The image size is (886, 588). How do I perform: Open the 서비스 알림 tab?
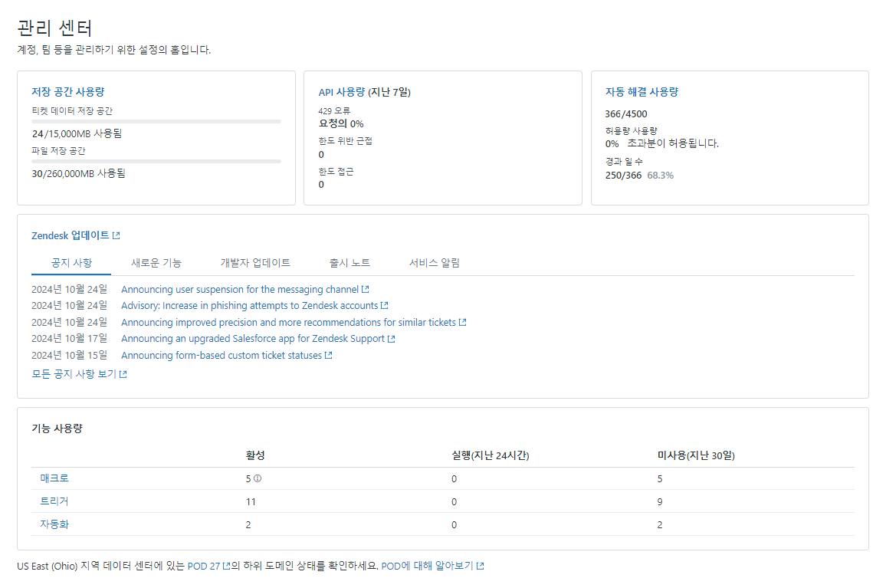point(434,263)
